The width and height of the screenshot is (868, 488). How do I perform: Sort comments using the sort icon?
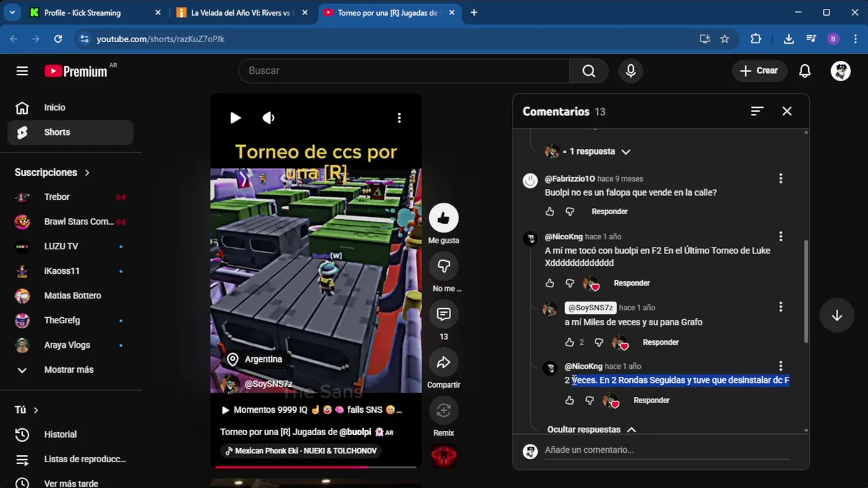point(757,111)
